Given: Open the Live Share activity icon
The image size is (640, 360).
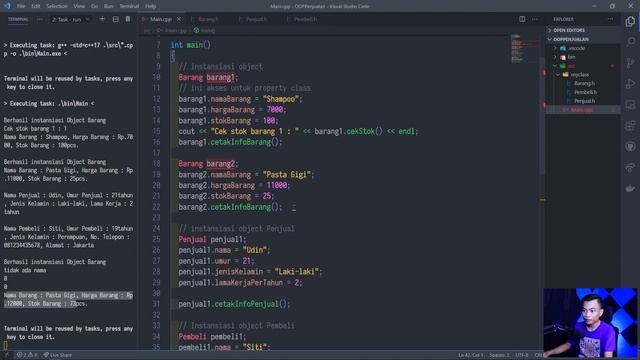Looking at the screenshot, I should click(630, 167).
